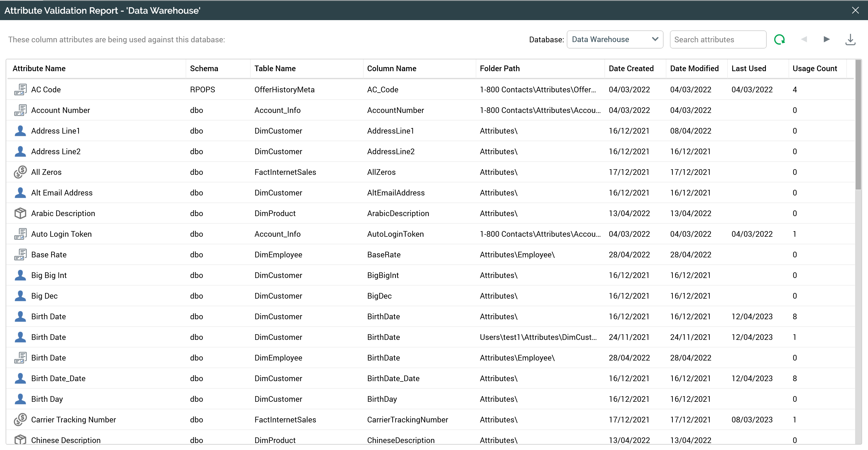Click box icon beside Arabic Description
Screen dimensions: 868x450
(x=20, y=213)
